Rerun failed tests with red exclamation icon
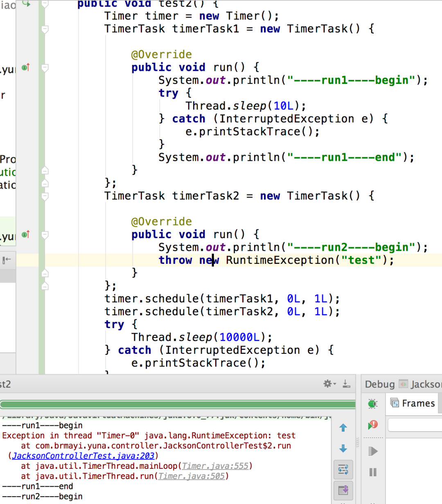Screen dimensions: 442x504 tap(373, 425)
